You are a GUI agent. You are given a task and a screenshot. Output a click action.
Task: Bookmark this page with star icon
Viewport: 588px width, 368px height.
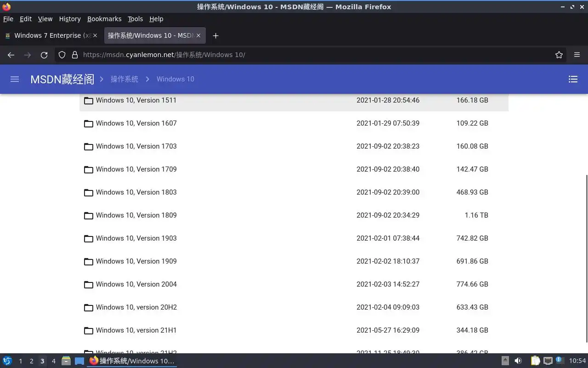point(559,55)
